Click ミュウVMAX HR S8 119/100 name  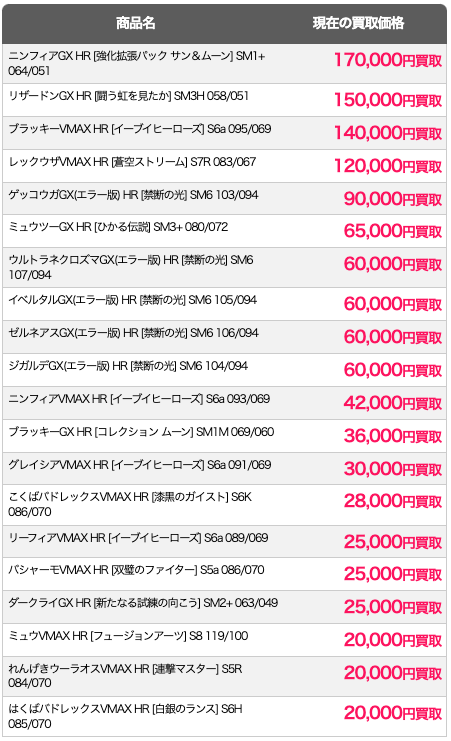point(128,636)
